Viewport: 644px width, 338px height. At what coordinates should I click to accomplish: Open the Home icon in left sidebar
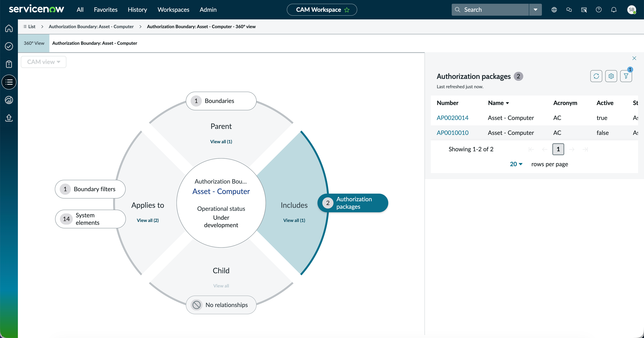click(x=9, y=28)
